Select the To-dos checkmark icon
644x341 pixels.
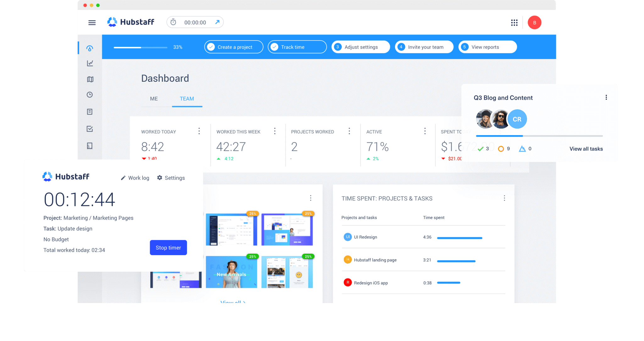90,129
